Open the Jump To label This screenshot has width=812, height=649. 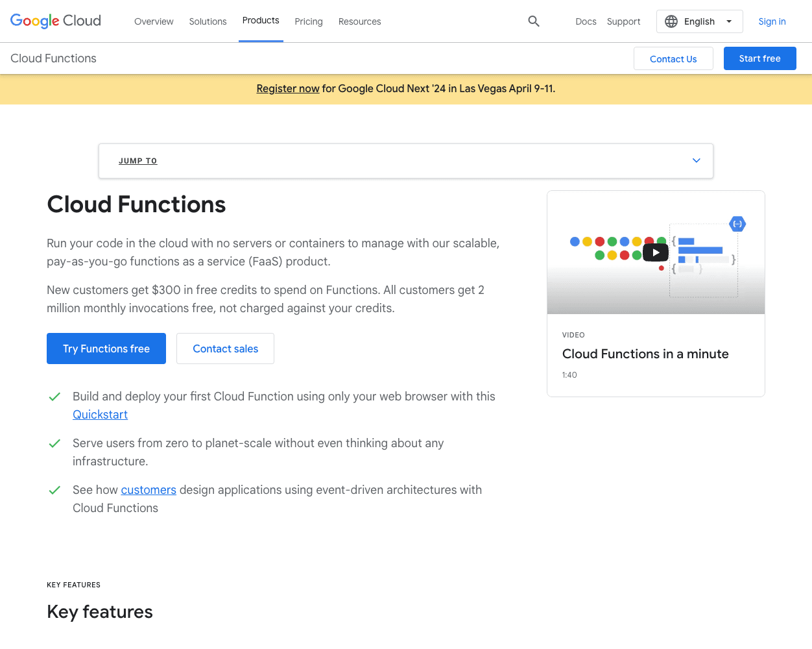tap(137, 161)
